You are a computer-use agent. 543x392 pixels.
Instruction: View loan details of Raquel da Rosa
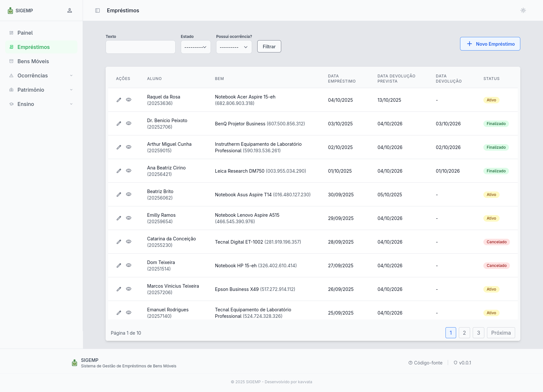129,100
